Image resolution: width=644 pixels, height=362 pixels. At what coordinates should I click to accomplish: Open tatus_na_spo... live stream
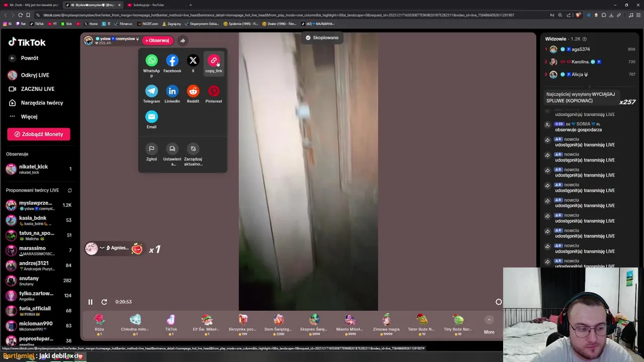[x=39, y=235]
